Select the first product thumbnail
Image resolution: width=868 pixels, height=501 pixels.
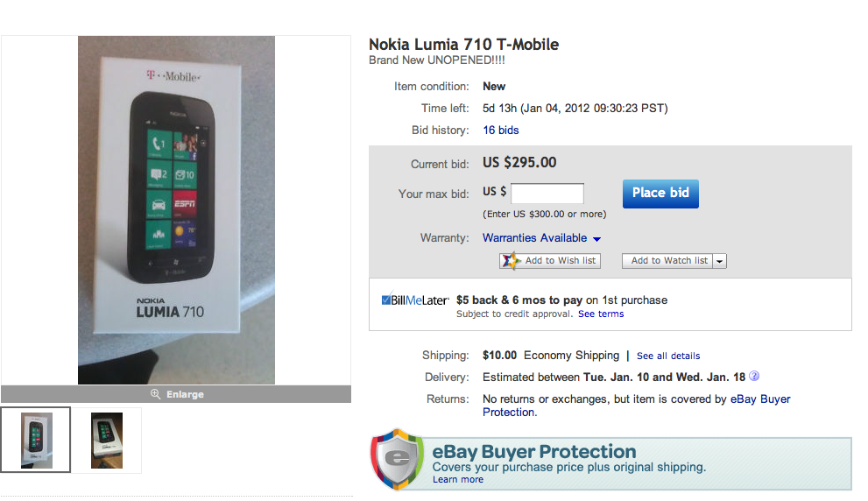pyautogui.click(x=36, y=441)
